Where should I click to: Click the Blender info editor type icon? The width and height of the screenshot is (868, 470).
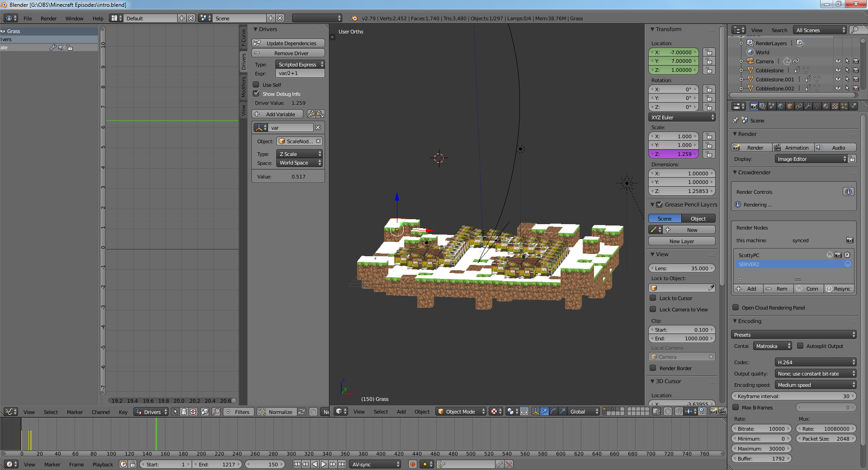[x=11, y=18]
